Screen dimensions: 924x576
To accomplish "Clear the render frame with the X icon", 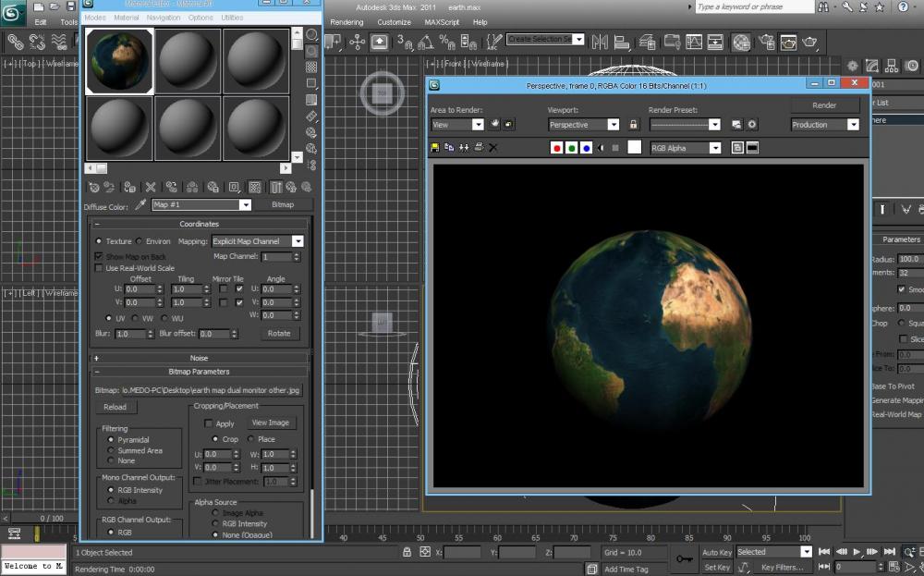I will point(492,148).
